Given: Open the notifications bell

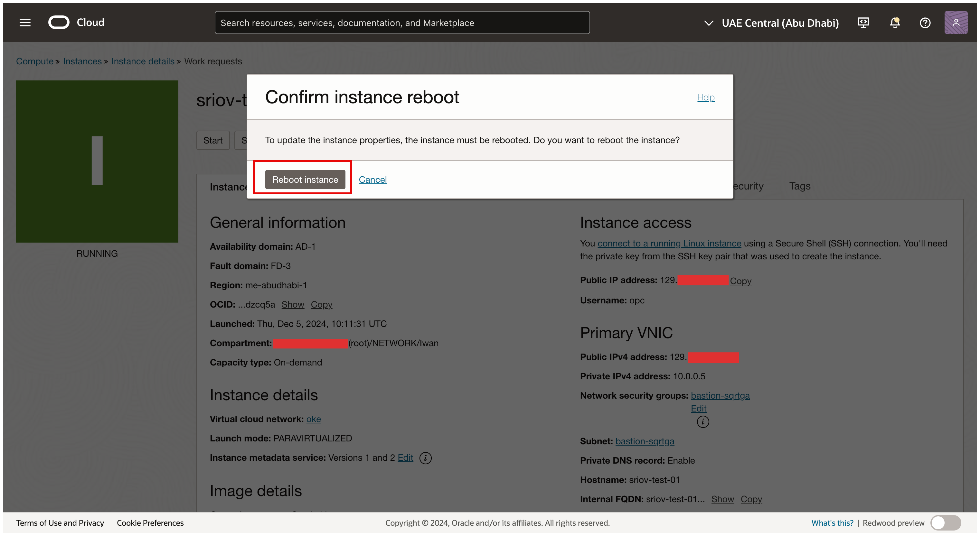Looking at the screenshot, I should pyautogui.click(x=894, y=23).
